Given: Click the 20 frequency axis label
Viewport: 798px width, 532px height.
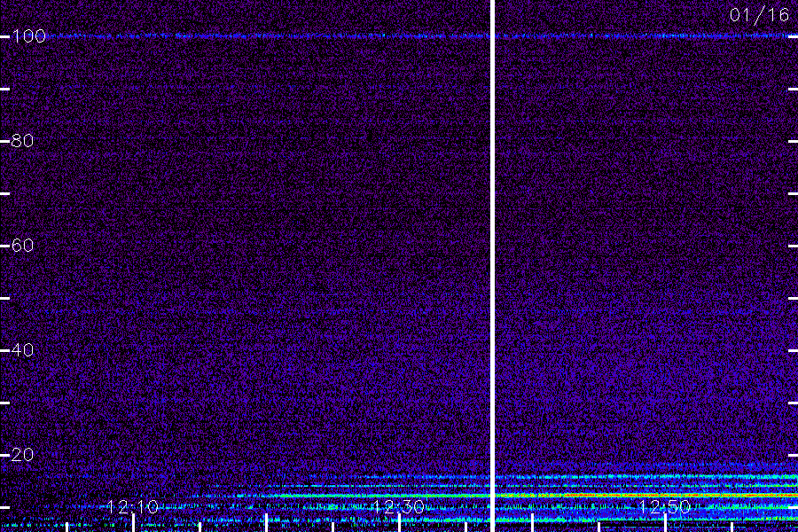Looking at the screenshot, I should pyautogui.click(x=22, y=455).
